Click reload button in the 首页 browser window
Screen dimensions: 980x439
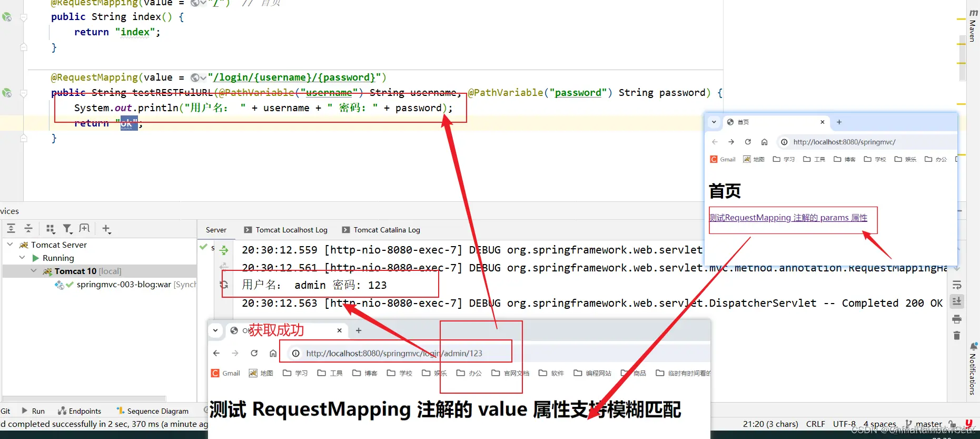point(748,142)
